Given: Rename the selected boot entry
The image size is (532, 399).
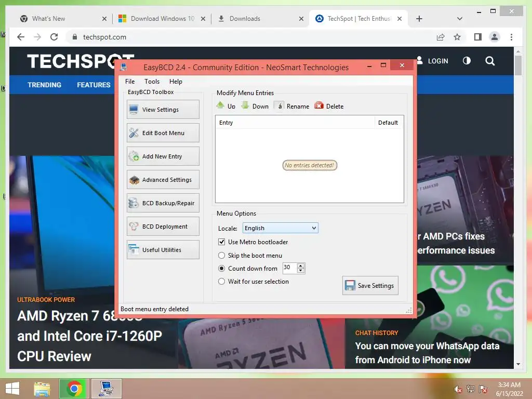Looking at the screenshot, I should pos(292,106).
